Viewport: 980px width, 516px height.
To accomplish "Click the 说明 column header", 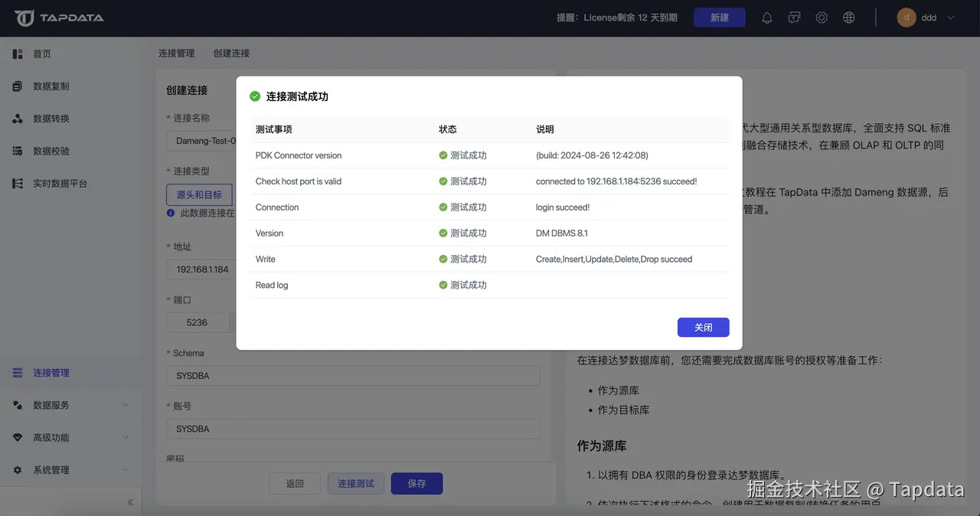I will point(545,129).
